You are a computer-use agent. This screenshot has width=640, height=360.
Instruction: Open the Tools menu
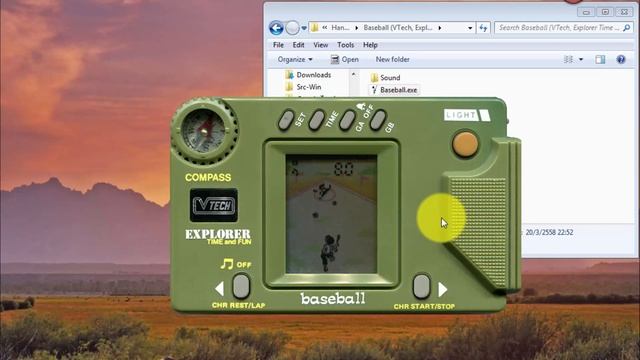pos(345,45)
